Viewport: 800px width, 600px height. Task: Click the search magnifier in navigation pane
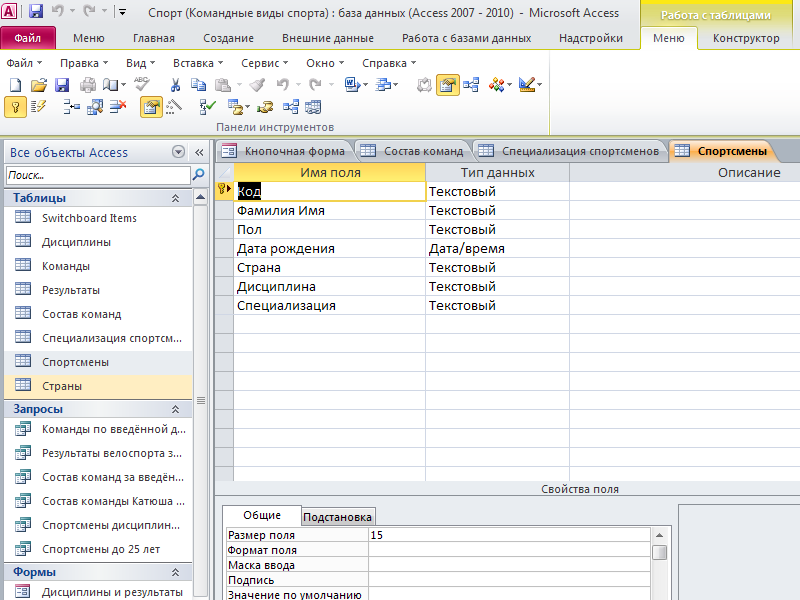(x=198, y=174)
